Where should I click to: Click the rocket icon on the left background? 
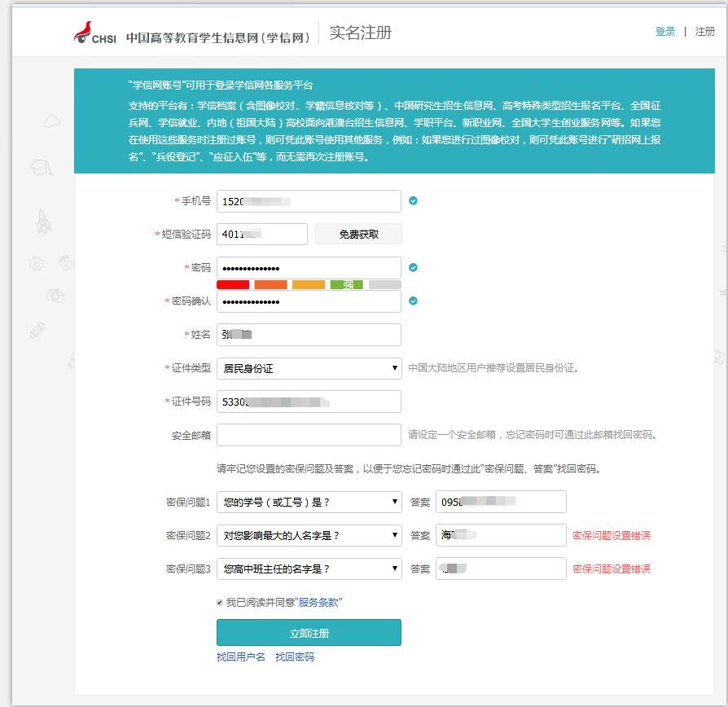pyautogui.click(x=44, y=221)
